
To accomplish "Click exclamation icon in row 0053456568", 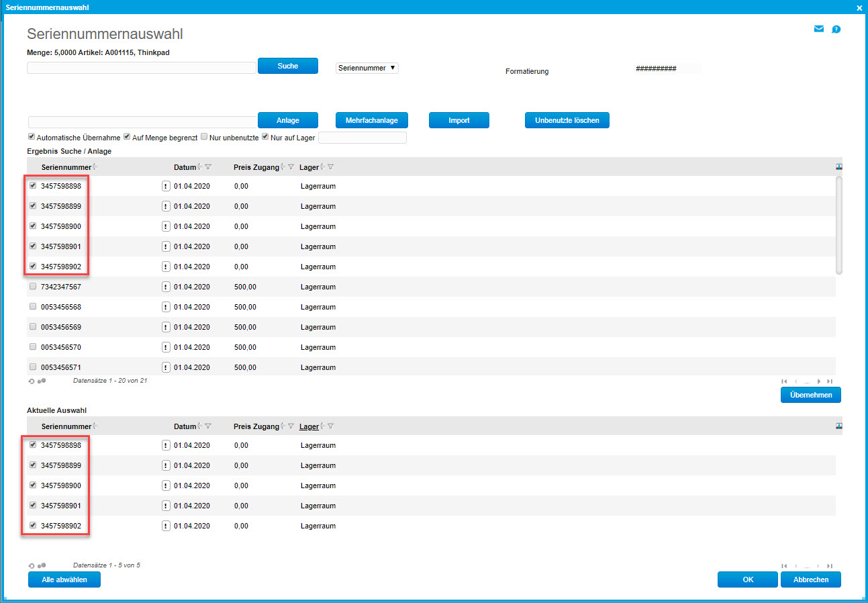I will click(x=166, y=307).
